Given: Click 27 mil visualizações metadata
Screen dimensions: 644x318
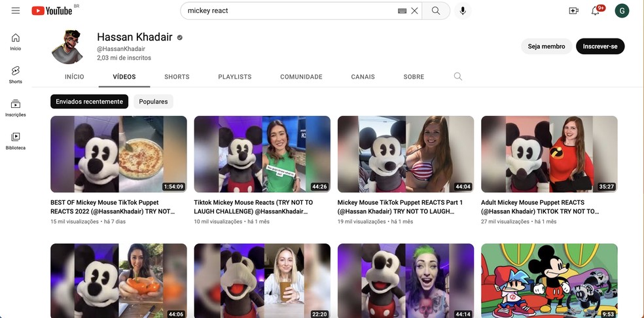Looking at the screenshot, I should coord(505,221).
